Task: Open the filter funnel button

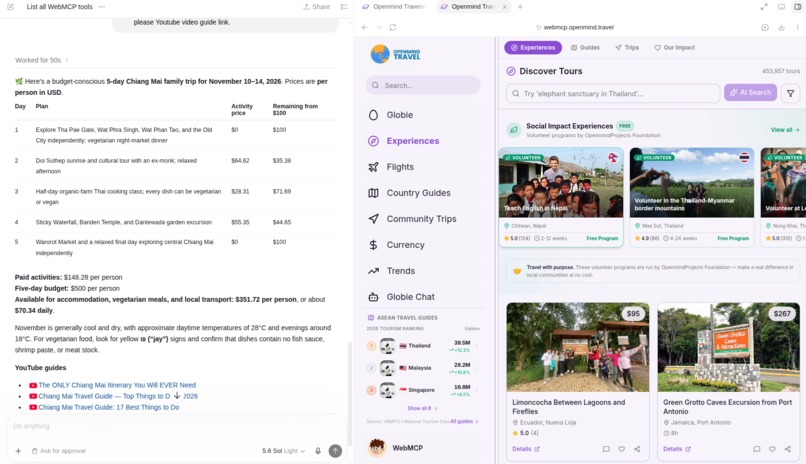Action: [790, 94]
